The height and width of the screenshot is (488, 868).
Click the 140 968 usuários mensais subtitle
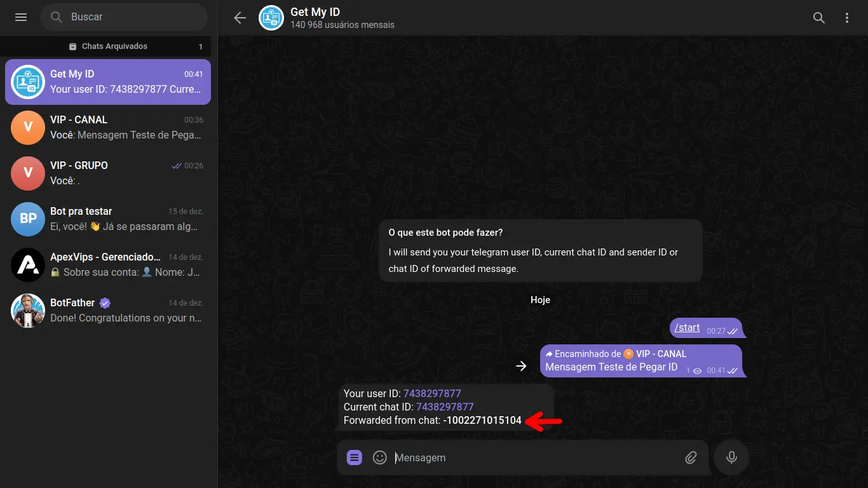(x=342, y=25)
